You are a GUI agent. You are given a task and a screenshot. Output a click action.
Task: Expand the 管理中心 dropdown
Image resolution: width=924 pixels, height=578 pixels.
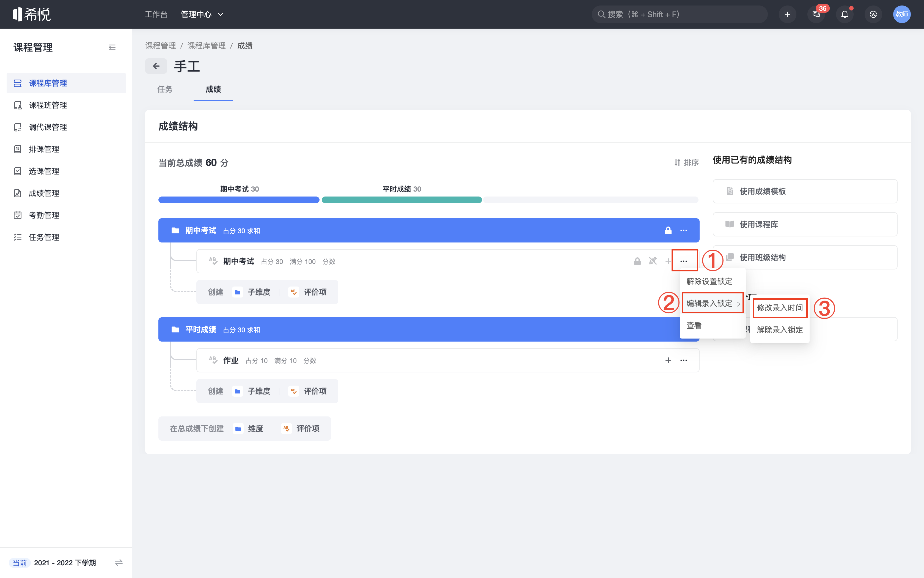(202, 14)
